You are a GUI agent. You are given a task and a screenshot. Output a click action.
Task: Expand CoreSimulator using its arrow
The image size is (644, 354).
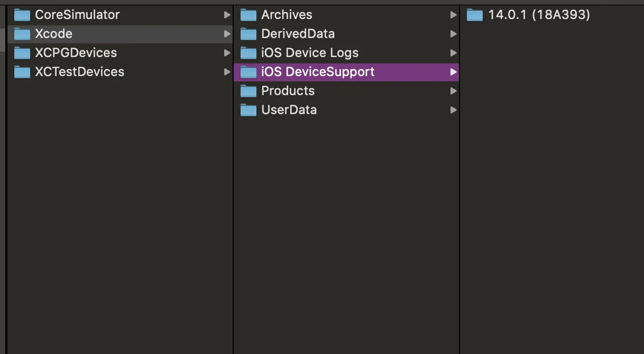pyautogui.click(x=227, y=15)
